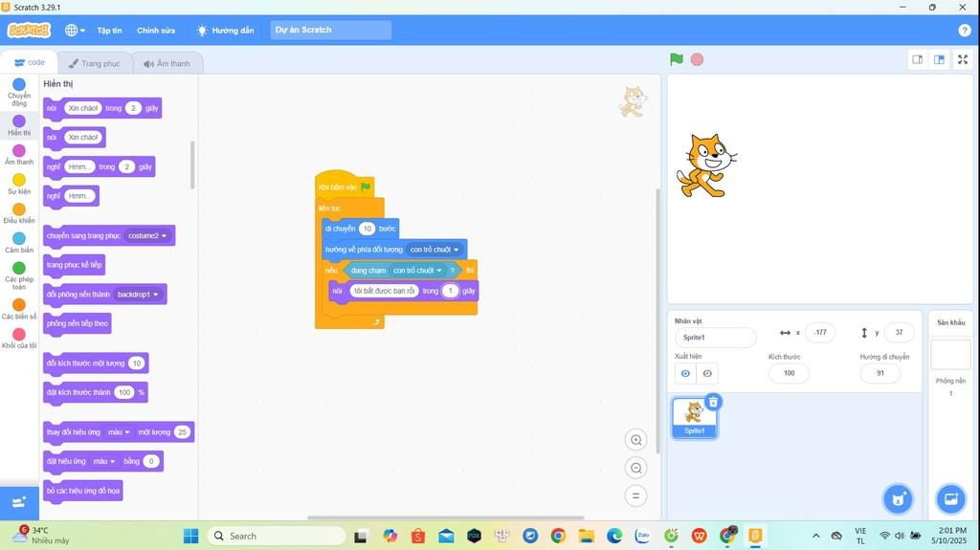
Task: Switch to small stage layout
Action: point(918,59)
